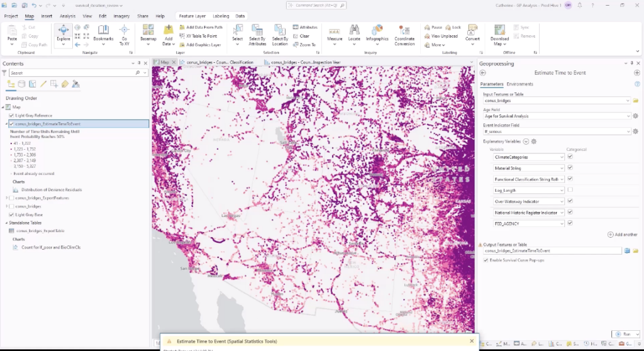Click Zoom To selection
Image resolution: width=644 pixels, height=351 pixels.
tap(304, 45)
